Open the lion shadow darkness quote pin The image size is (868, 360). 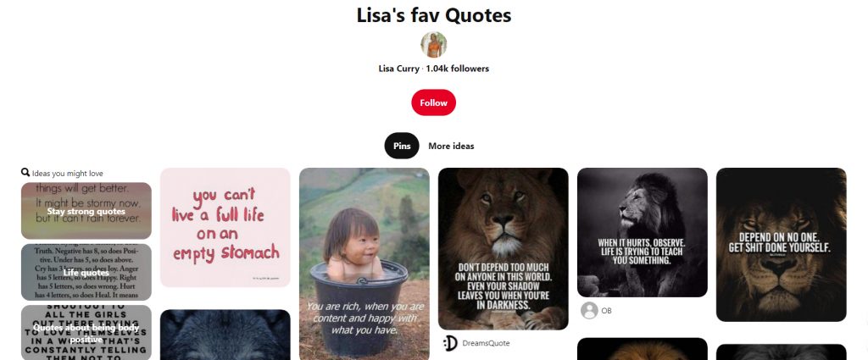point(504,249)
